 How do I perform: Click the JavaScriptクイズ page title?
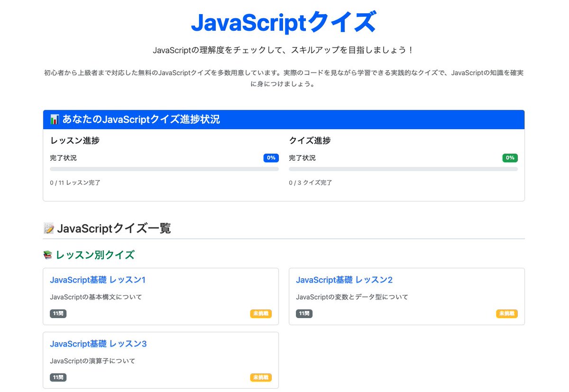(284, 22)
